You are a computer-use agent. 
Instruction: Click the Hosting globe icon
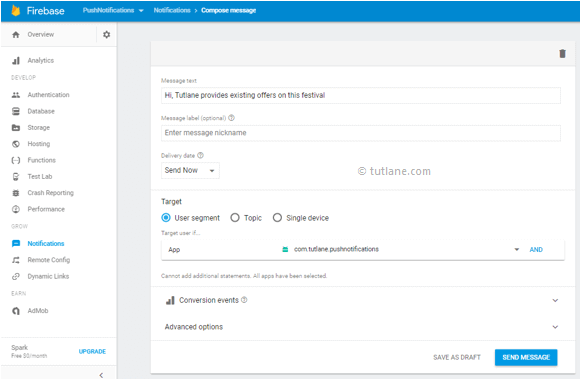tap(16, 144)
